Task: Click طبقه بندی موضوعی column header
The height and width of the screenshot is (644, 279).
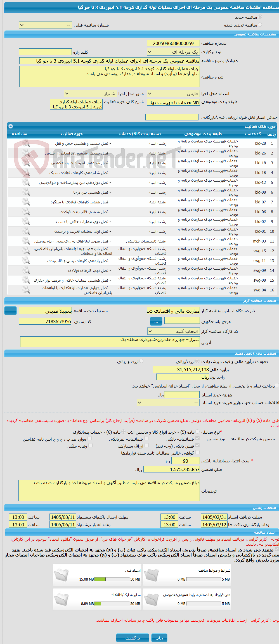Action: click(203, 134)
